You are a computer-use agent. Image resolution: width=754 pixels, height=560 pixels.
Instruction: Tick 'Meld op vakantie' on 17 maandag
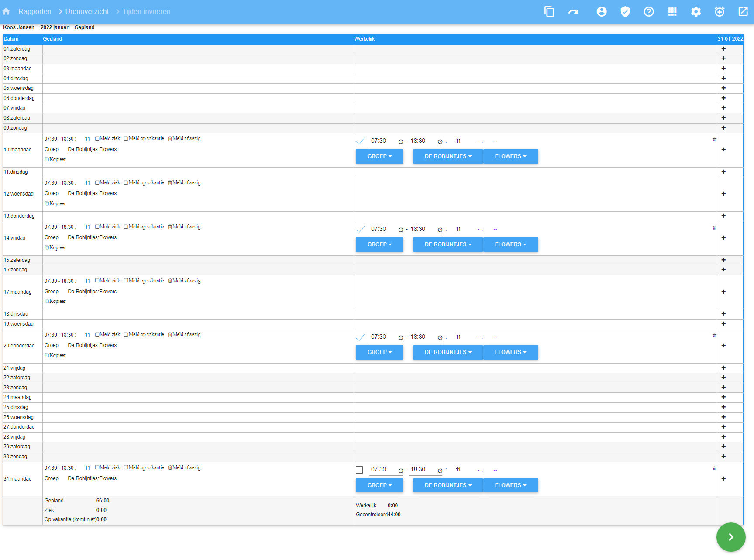[126, 281]
